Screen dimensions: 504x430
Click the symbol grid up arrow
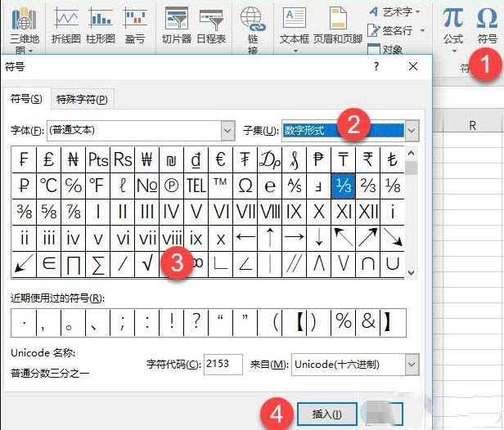pos(411,153)
